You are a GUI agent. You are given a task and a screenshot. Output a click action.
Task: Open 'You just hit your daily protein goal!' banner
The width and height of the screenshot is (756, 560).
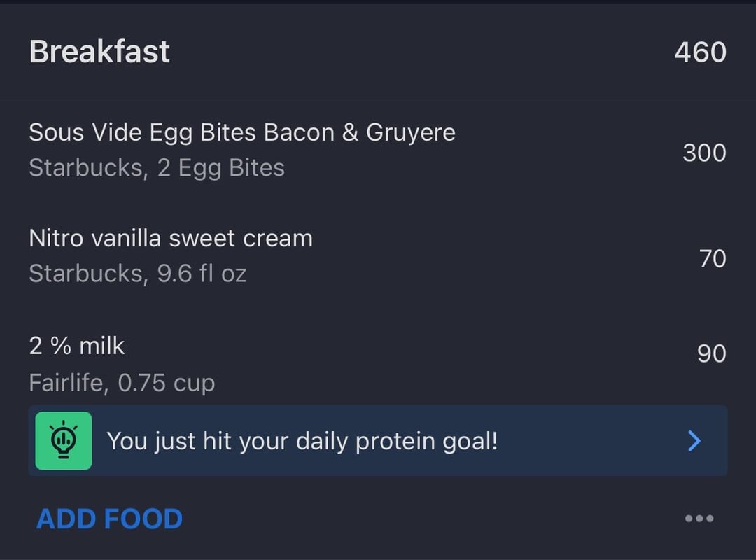point(378,440)
